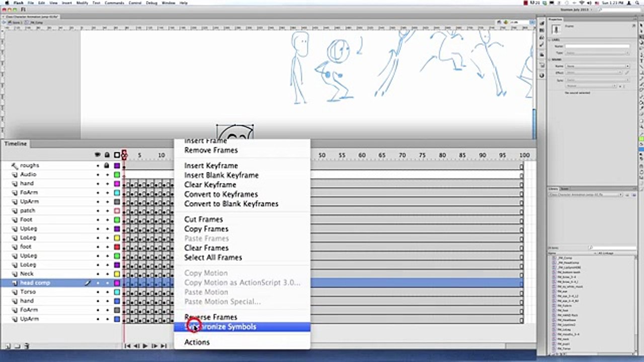The width and height of the screenshot is (644, 362).
Task: Unlock the roughs layer padlock
Action: (107, 165)
